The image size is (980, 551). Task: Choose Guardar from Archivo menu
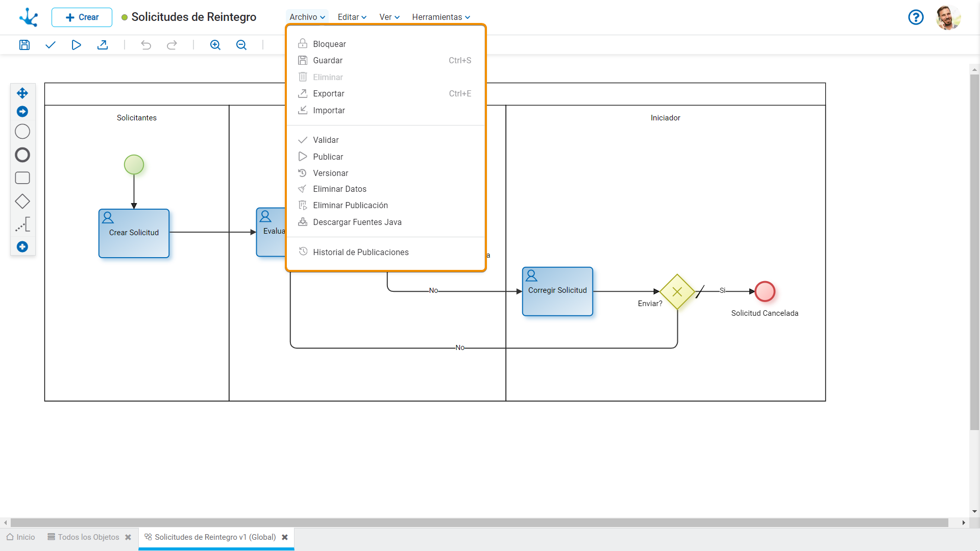[385, 60]
